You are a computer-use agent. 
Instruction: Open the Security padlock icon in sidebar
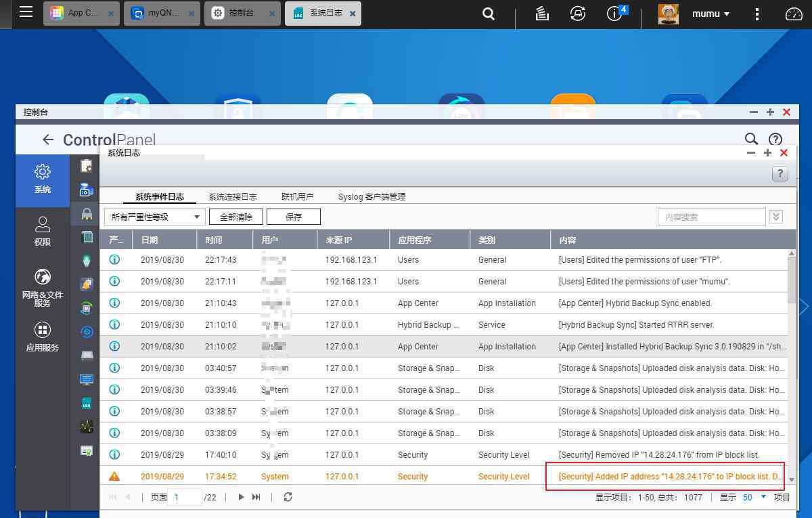point(87,214)
